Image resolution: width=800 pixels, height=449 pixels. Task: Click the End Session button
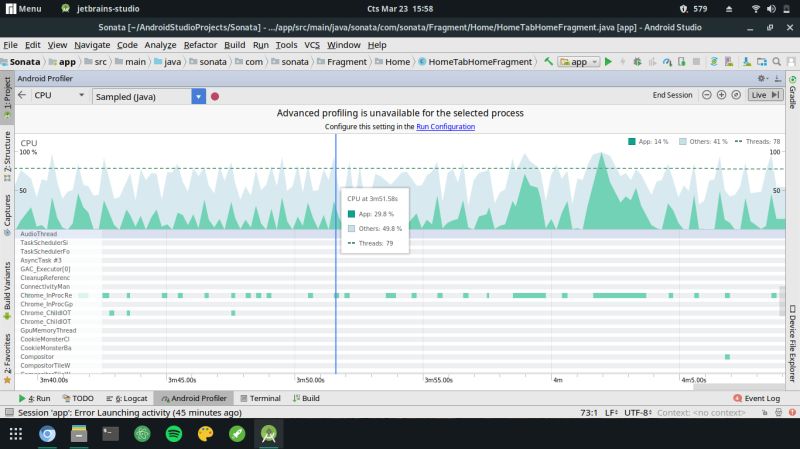point(672,95)
